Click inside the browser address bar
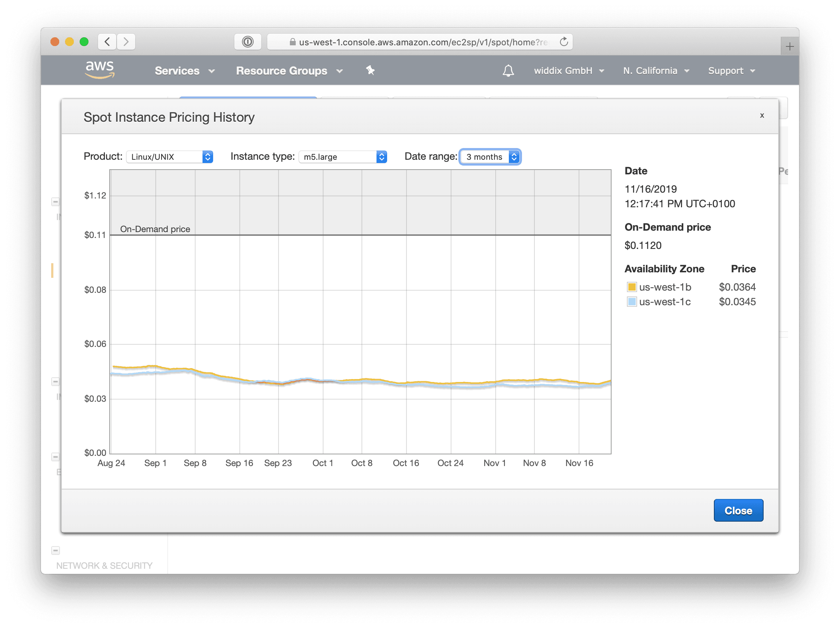Image resolution: width=840 pixels, height=628 pixels. [418, 42]
